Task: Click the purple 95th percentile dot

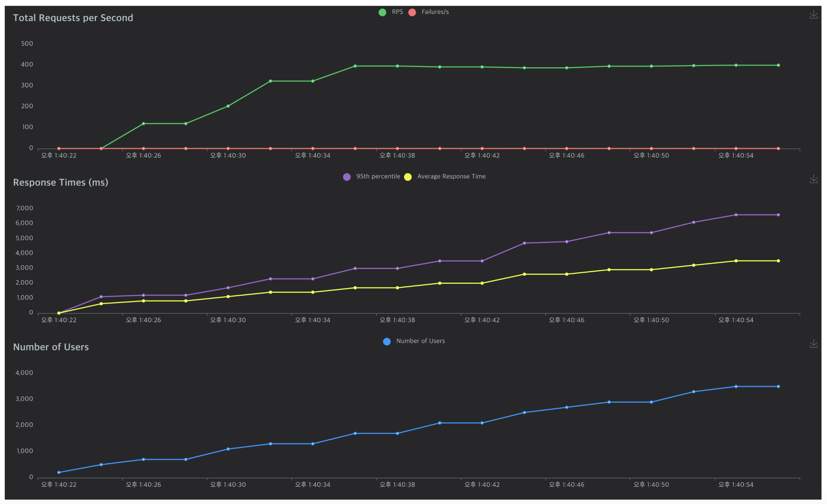Action: 347,177
